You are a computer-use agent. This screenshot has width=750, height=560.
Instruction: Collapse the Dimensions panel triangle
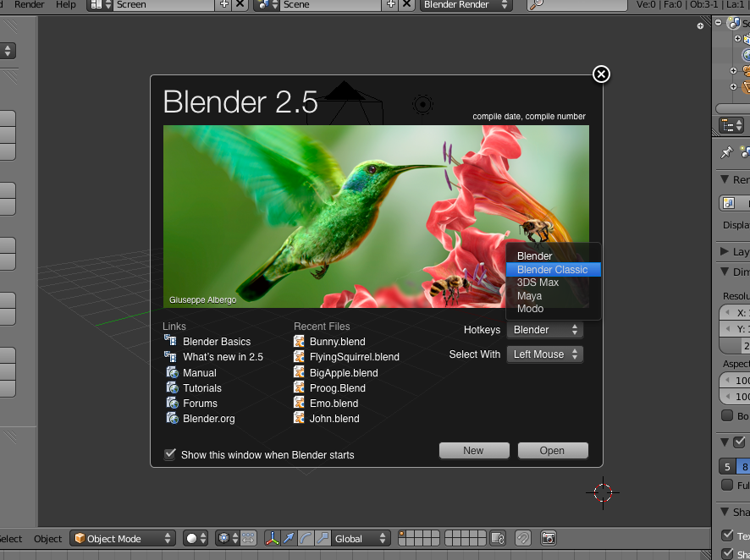tap(724, 272)
